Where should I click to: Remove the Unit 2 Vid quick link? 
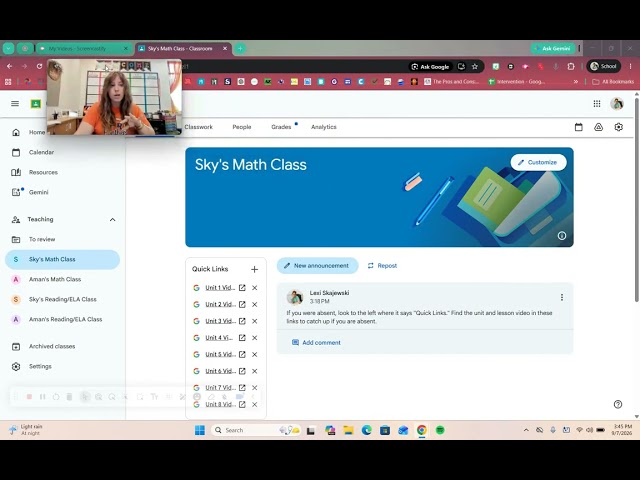[255, 304]
